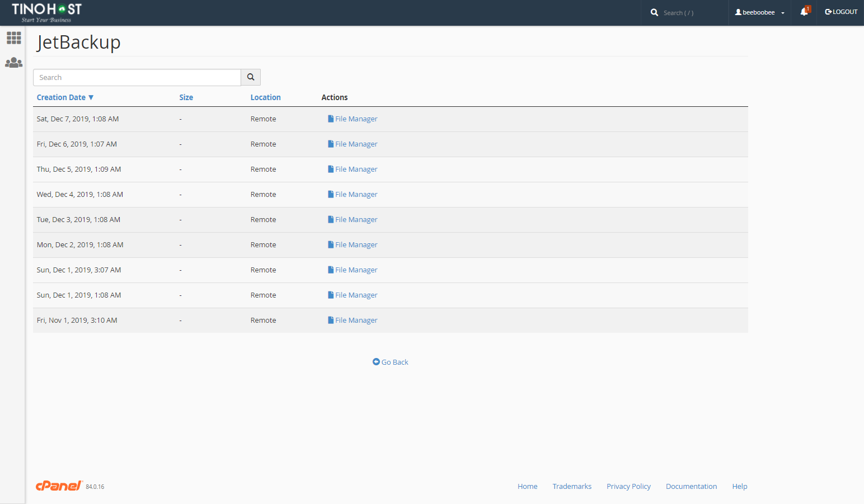Open the Documentation footer link
This screenshot has width=864, height=504.
click(x=691, y=486)
